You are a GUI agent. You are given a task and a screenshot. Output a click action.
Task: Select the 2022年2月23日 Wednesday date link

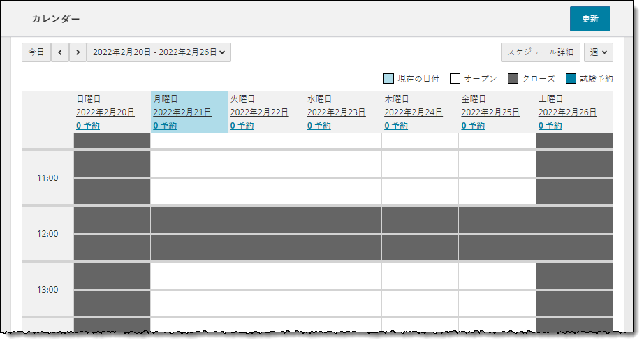coord(336,112)
